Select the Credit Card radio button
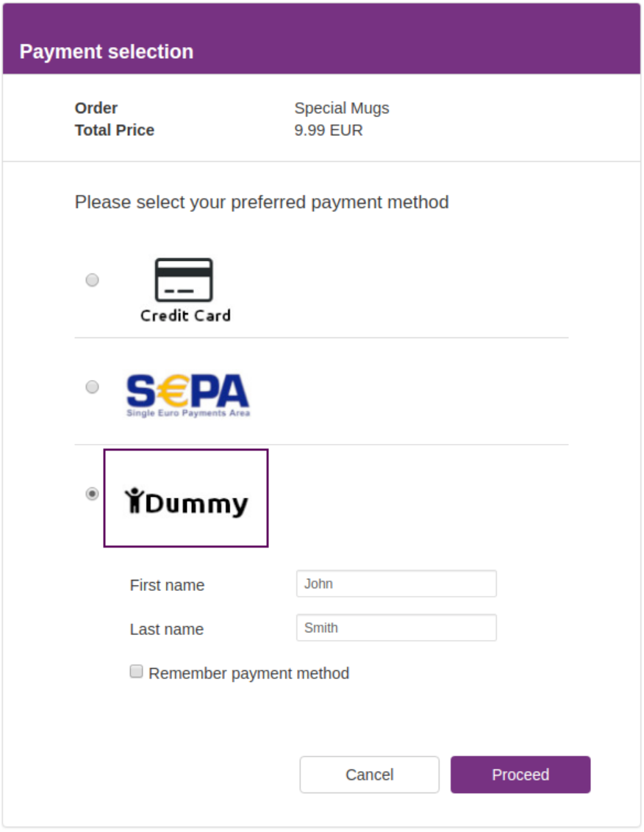This screenshot has width=644, height=832. tap(92, 280)
